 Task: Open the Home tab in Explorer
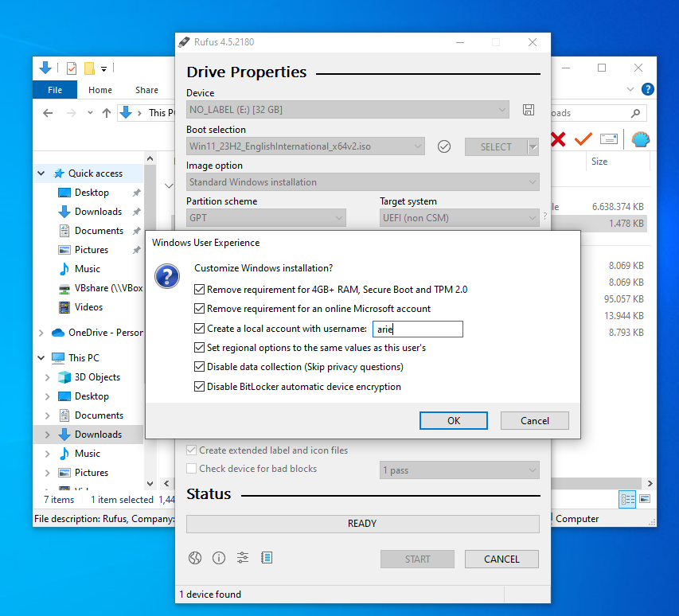(x=100, y=90)
